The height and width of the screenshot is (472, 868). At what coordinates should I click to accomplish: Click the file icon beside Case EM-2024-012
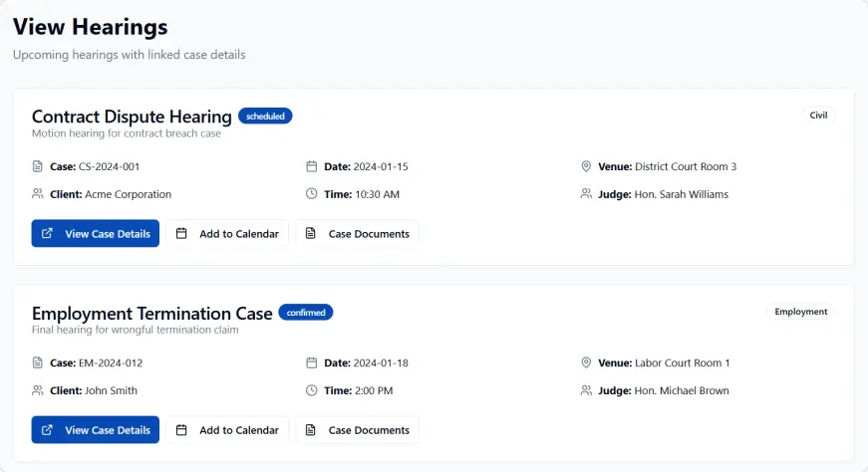(38, 362)
